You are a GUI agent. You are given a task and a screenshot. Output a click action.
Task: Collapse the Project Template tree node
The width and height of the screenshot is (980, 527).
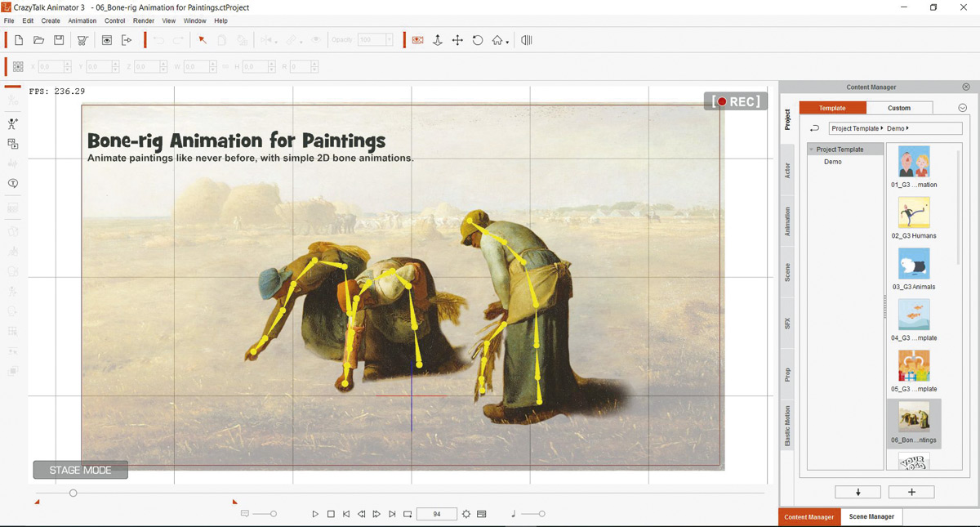(812, 150)
